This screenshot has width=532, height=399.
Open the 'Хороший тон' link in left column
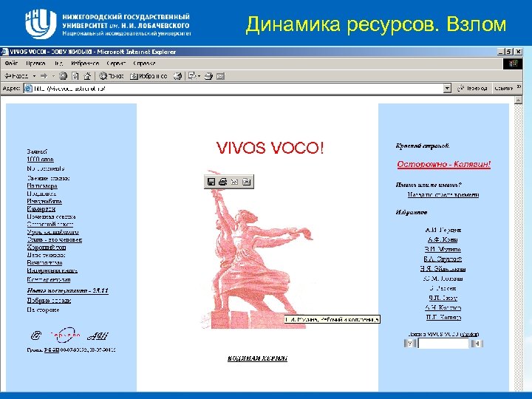tap(47, 248)
